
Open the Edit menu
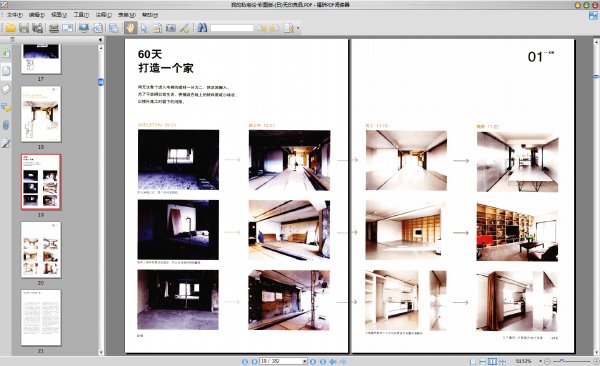[37, 15]
